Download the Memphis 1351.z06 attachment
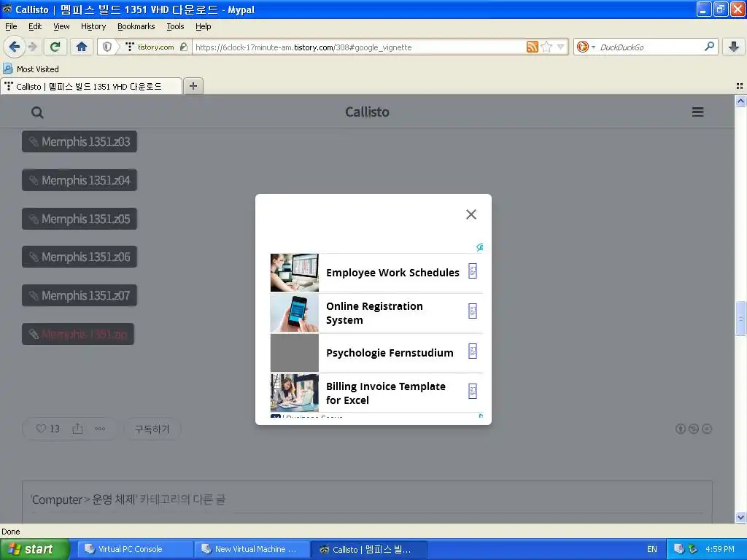747x560 pixels. click(x=80, y=257)
